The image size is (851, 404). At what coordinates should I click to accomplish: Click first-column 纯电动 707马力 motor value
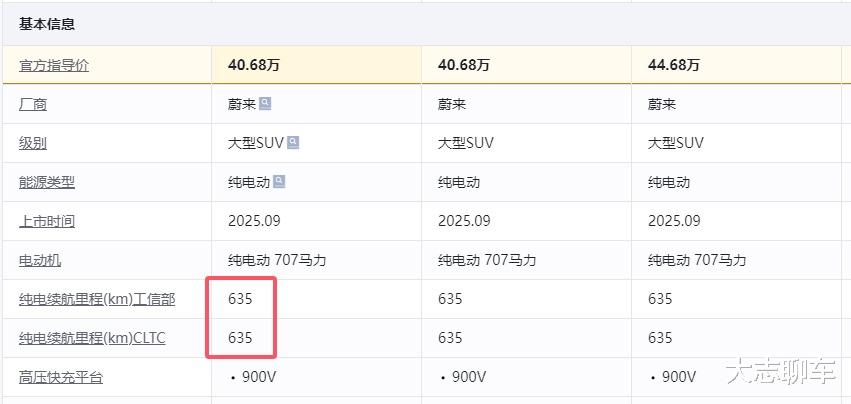pyautogui.click(x=277, y=260)
